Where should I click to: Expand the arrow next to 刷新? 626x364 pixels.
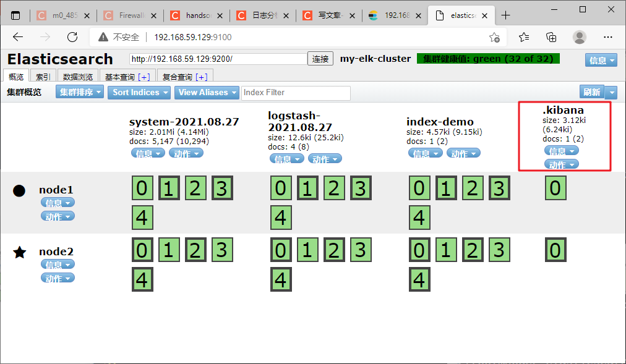pos(611,92)
